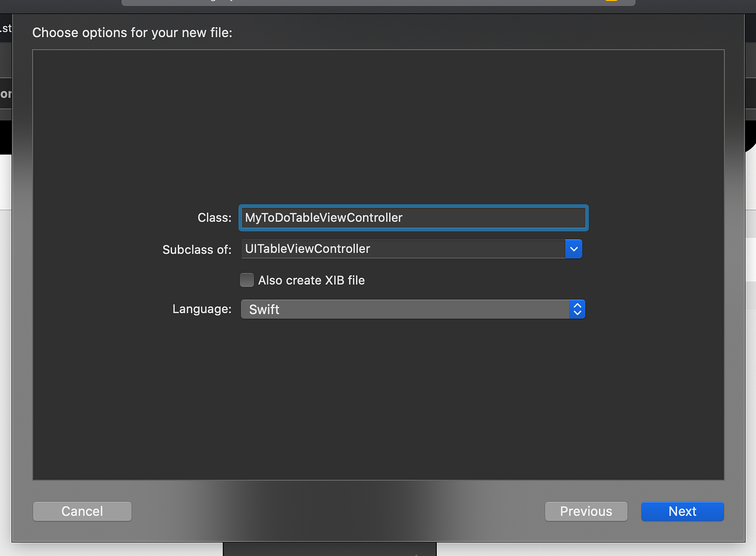
Task: Enable the "Also create XIB file" checkbox
Action: click(x=247, y=280)
